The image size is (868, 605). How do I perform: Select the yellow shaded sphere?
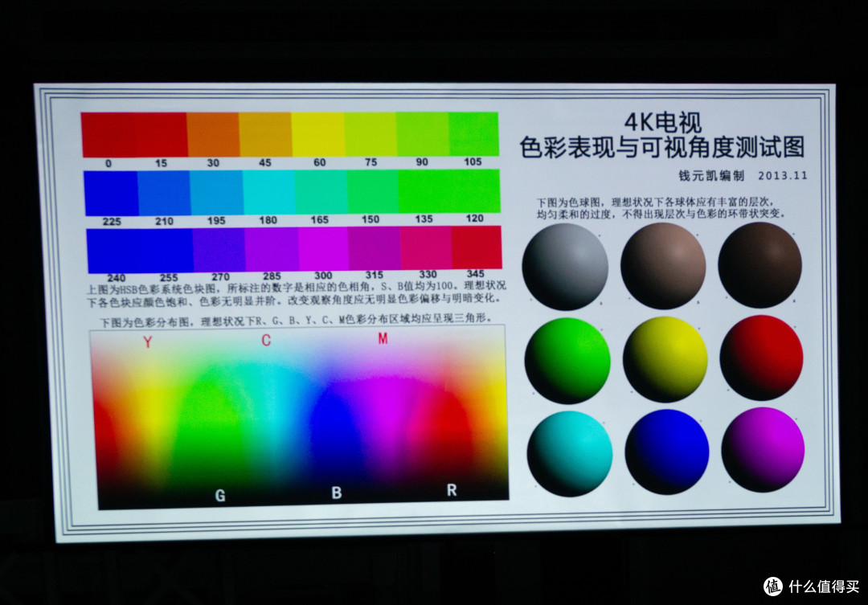pyautogui.click(x=665, y=359)
